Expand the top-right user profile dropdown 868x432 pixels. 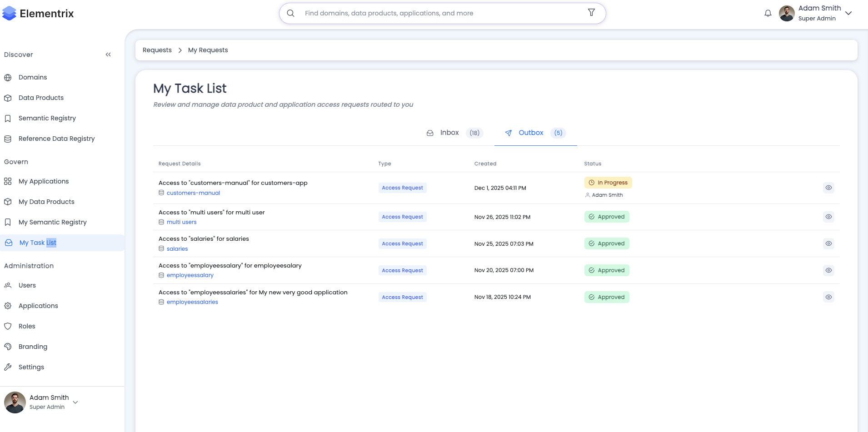pos(848,13)
